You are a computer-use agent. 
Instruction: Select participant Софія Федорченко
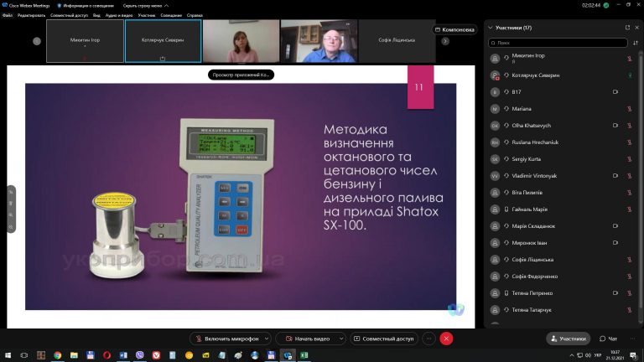click(x=562, y=277)
